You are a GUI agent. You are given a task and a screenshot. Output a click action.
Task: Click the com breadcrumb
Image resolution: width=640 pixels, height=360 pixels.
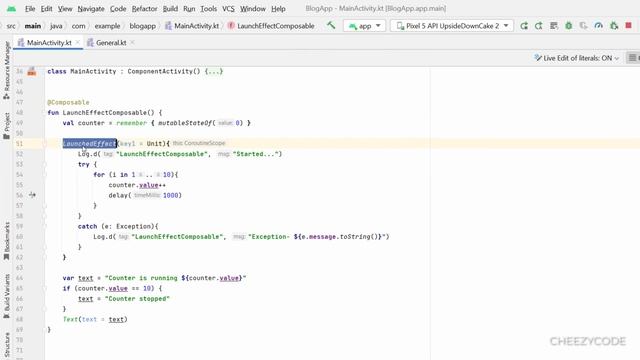(78, 26)
